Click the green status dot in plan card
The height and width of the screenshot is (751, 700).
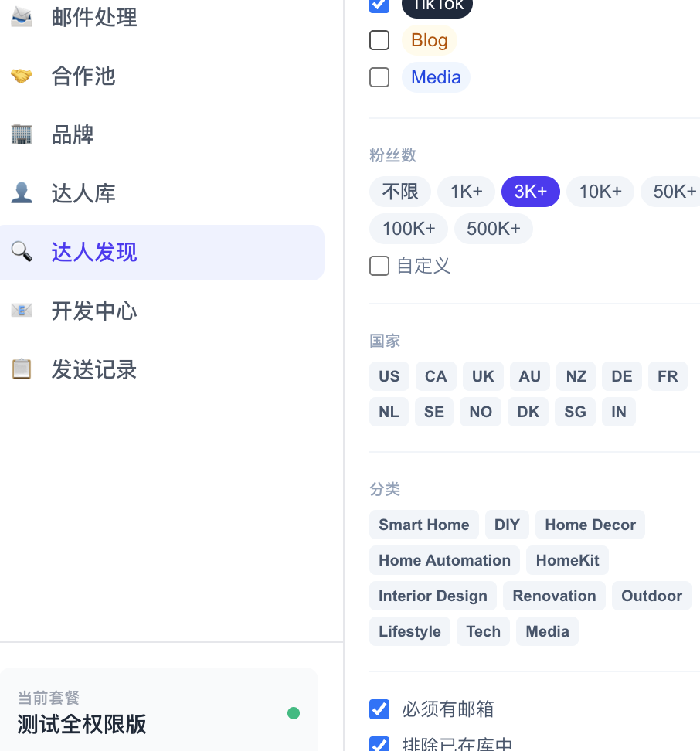[x=294, y=713]
